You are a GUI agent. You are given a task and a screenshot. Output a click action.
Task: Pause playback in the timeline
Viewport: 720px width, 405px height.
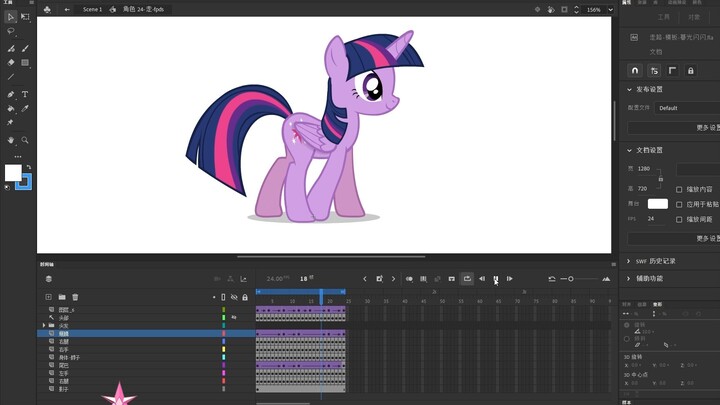tap(495, 279)
